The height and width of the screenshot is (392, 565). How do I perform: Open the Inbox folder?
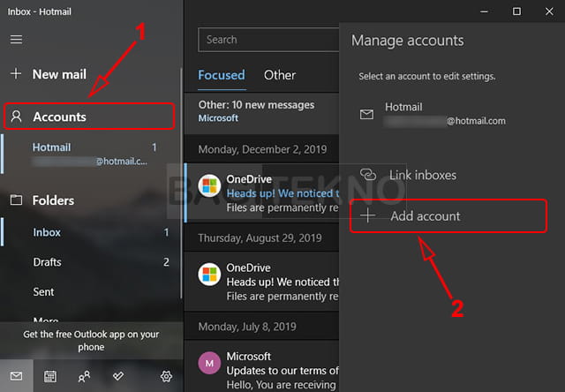pos(90,232)
